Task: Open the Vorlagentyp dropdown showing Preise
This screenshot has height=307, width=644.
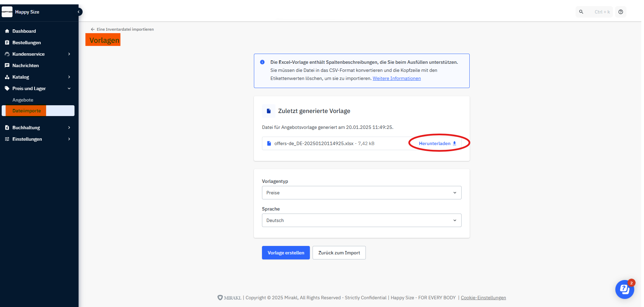Action: tap(361, 193)
